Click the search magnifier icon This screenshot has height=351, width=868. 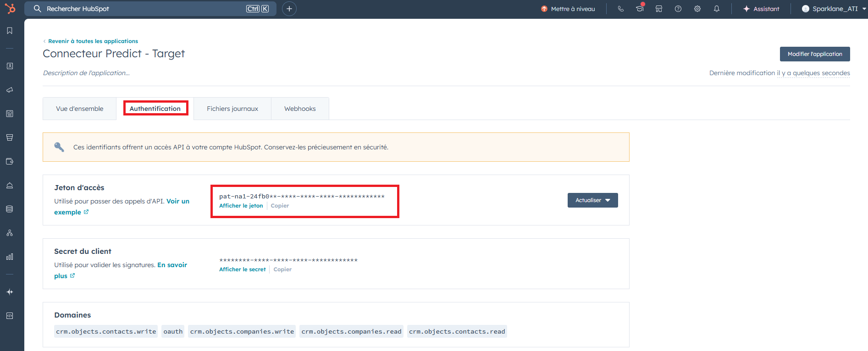38,9
